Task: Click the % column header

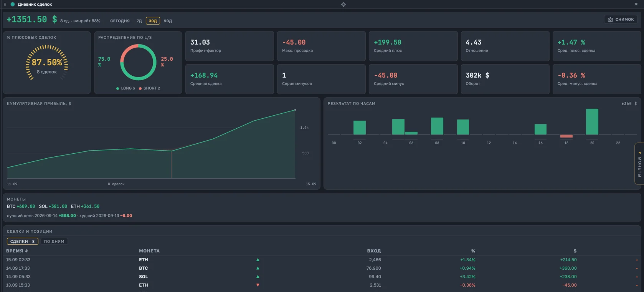Action: point(473,251)
